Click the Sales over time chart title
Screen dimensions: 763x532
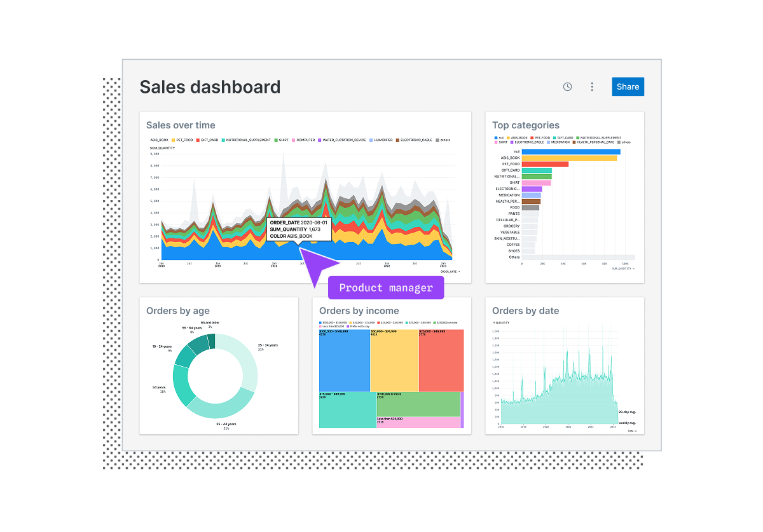[181, 125]
